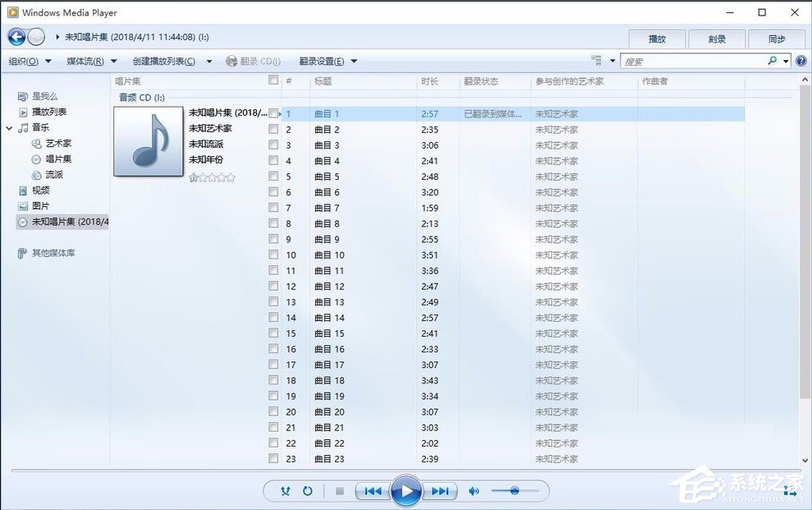
Task: Jump to the previous track
Action: click(372, 490)
